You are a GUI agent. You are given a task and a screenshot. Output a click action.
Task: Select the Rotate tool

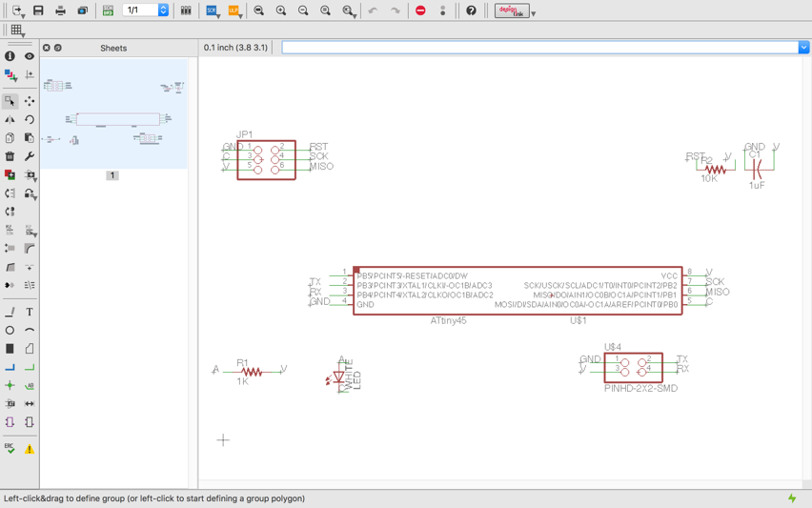[30, 120]
